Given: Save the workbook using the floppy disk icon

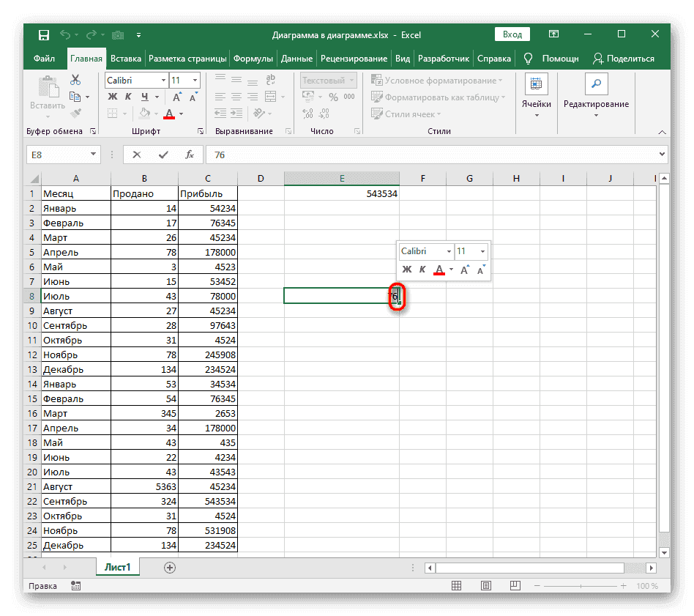Looking at the screenshot, I should pyautogui.click(x=44, y=34).
